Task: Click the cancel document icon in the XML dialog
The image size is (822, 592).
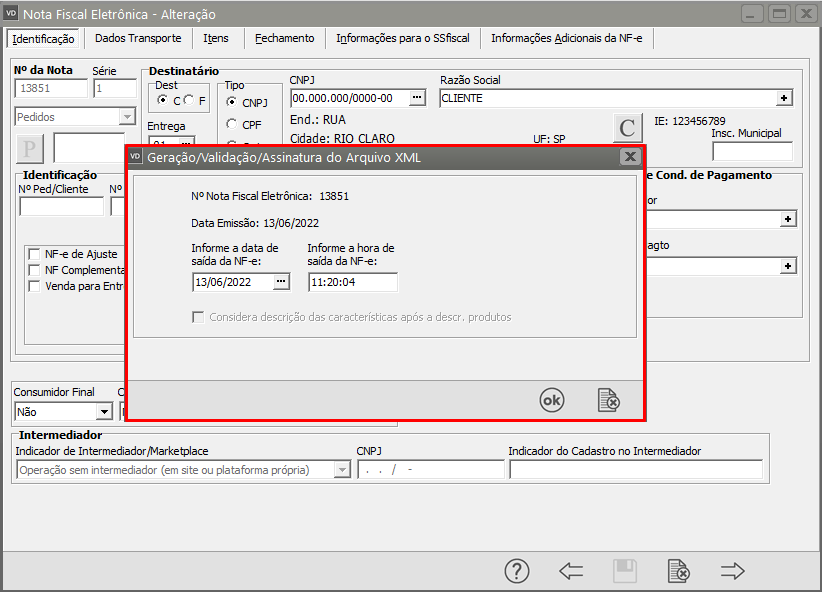Action: pos(608,400)
